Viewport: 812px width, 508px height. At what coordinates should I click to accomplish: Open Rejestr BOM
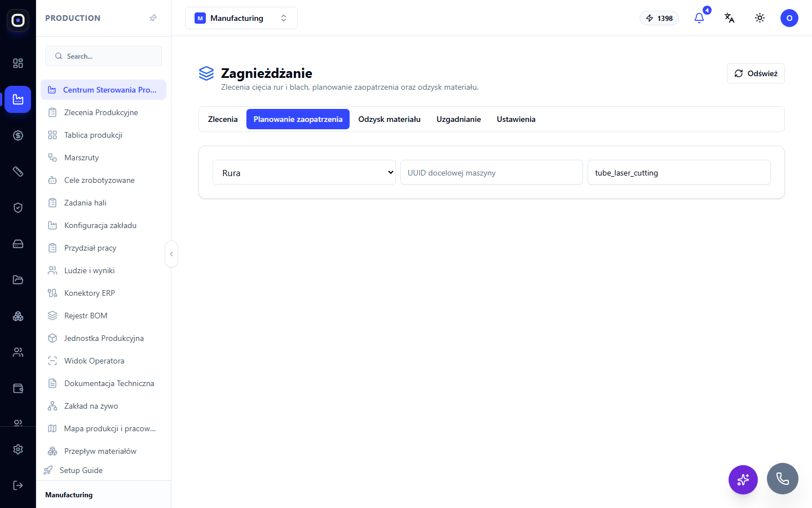pos(104,316)
